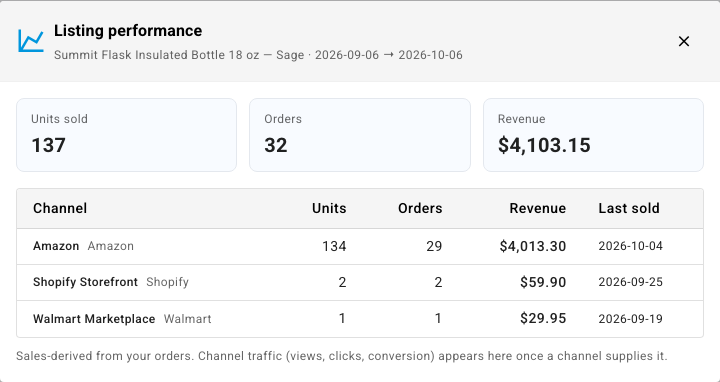Click the Walmart last sold date 2026-09-19
The width and height of the screenshot is (720, 382).
point(630,319)
